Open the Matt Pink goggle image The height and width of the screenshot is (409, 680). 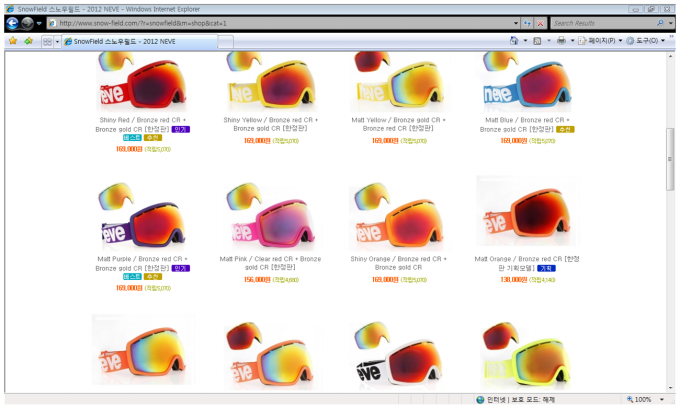pyautogui.click(x=270, y=216)
